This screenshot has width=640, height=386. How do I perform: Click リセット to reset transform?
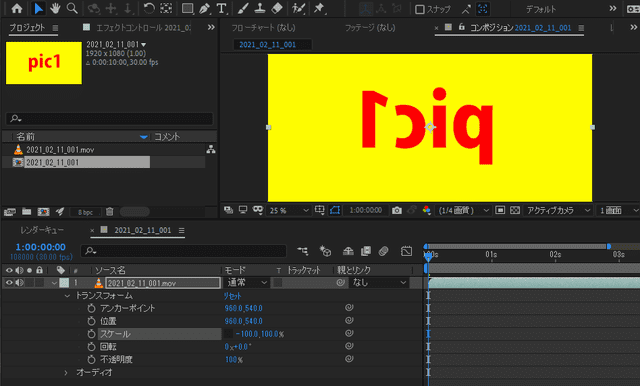(x=233, y=296)
